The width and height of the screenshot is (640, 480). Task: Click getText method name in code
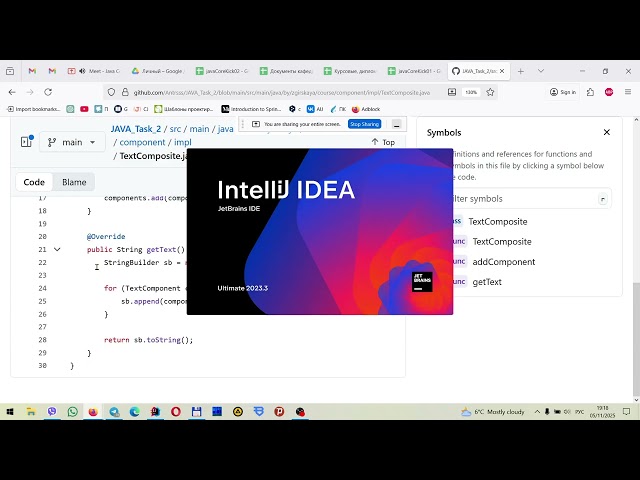[x=161, y=249]
